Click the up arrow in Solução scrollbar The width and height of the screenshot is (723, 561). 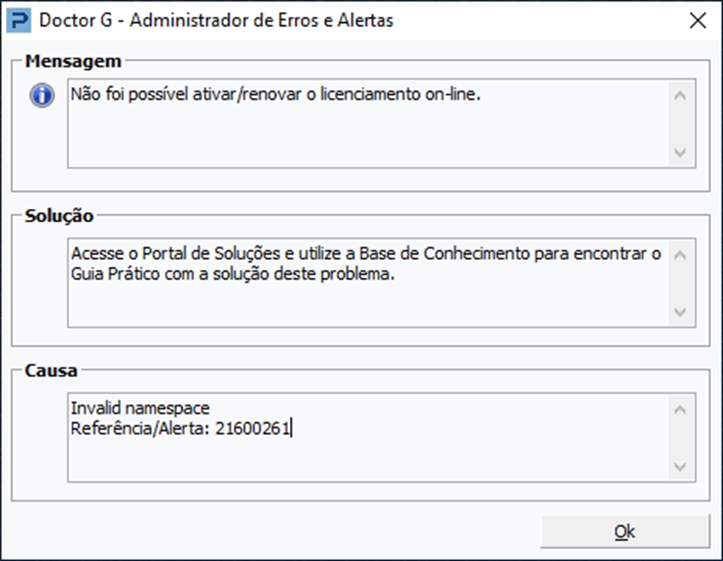tap(680, 255)
